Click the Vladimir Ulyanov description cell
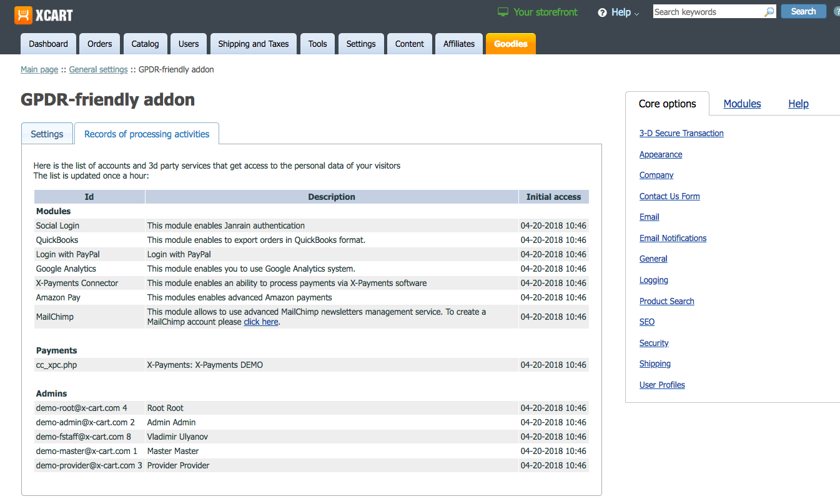This screenshot has width=840, height=504. 332,437
